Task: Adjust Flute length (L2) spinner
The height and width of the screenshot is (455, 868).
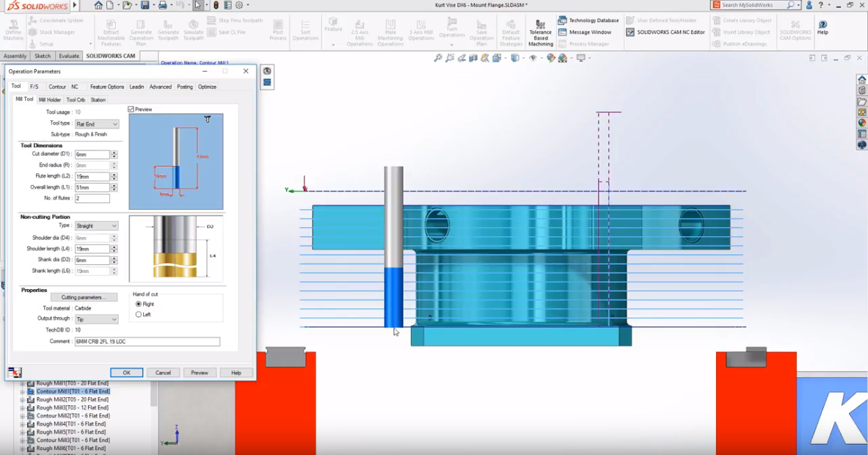Action: click(x=114, y=177)
